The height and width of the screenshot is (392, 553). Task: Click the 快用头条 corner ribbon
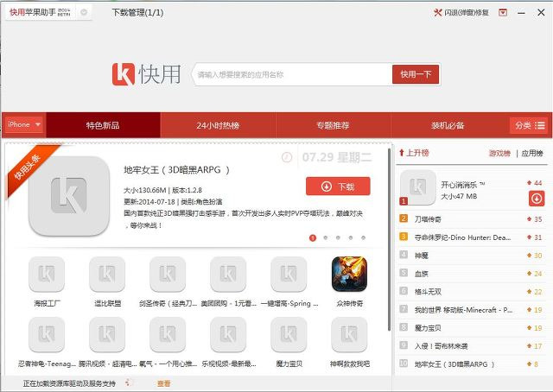(x=31, y=169)
